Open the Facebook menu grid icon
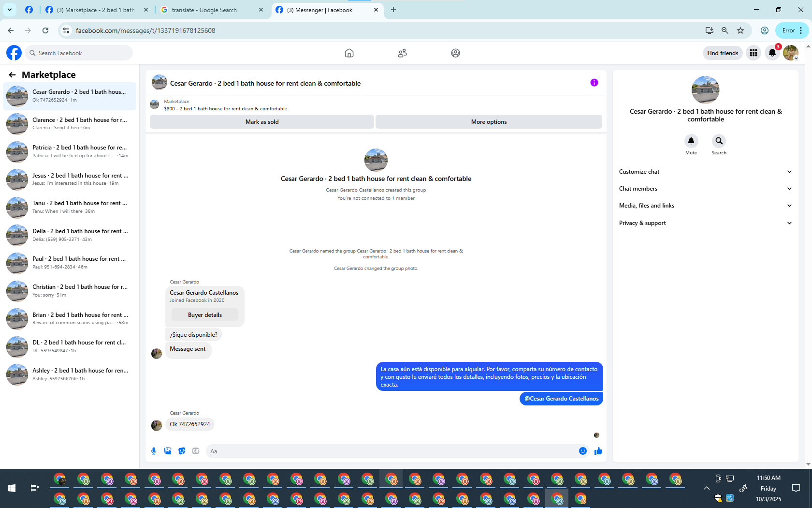The width and height of the screenshot is (812, 508). click(x=753, y=53)
